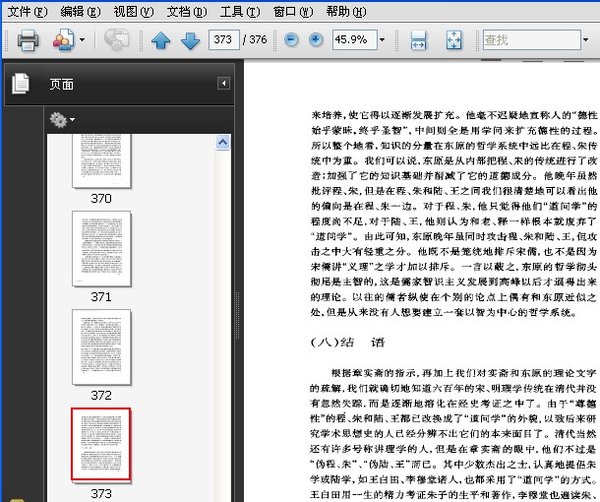Click the page number field showing 373
The height and width of the screenshot is (502, 600).
225,41
